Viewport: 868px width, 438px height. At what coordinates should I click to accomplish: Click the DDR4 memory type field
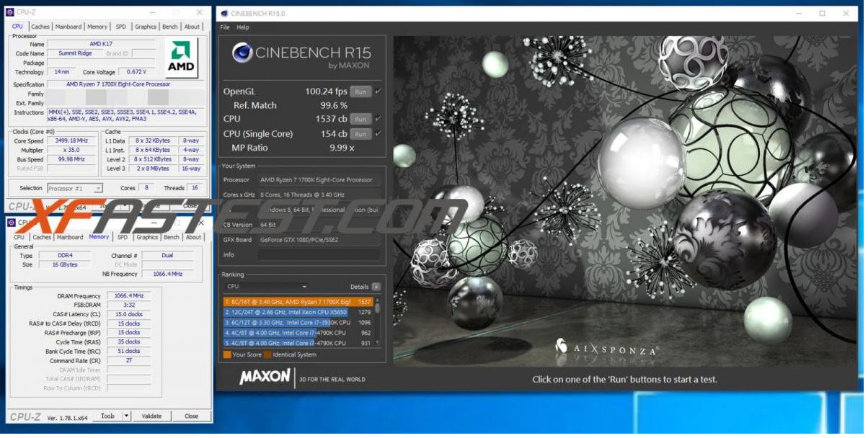[66, 256]
